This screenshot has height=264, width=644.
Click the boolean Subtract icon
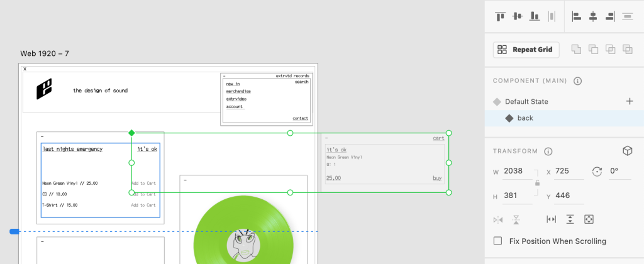point(592,50)
